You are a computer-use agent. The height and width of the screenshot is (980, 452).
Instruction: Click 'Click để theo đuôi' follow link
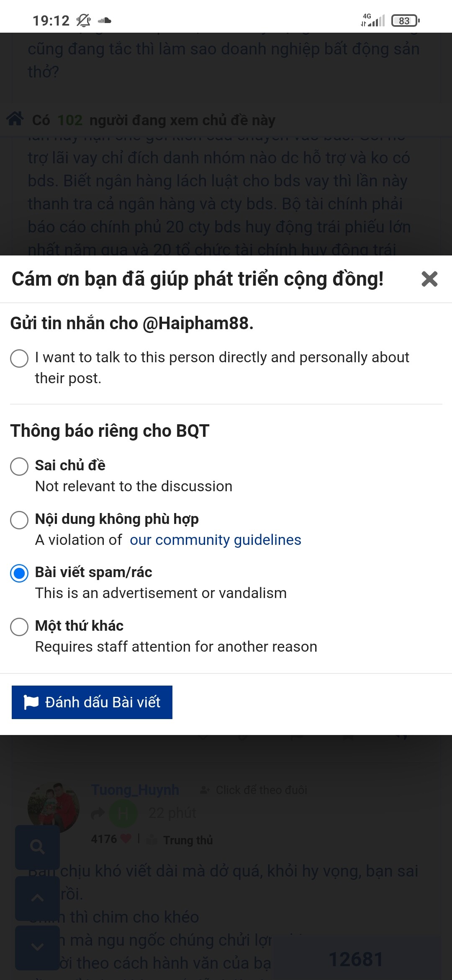261,790
